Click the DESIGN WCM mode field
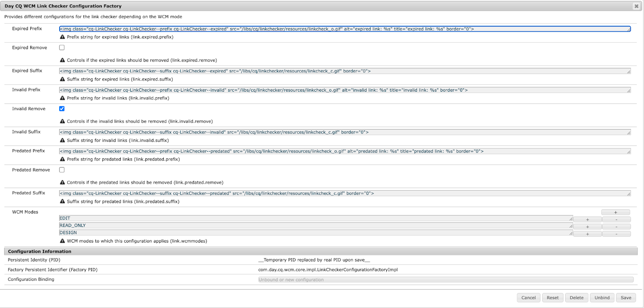Viewport: 644px width, 308px height. click(316, 233)
